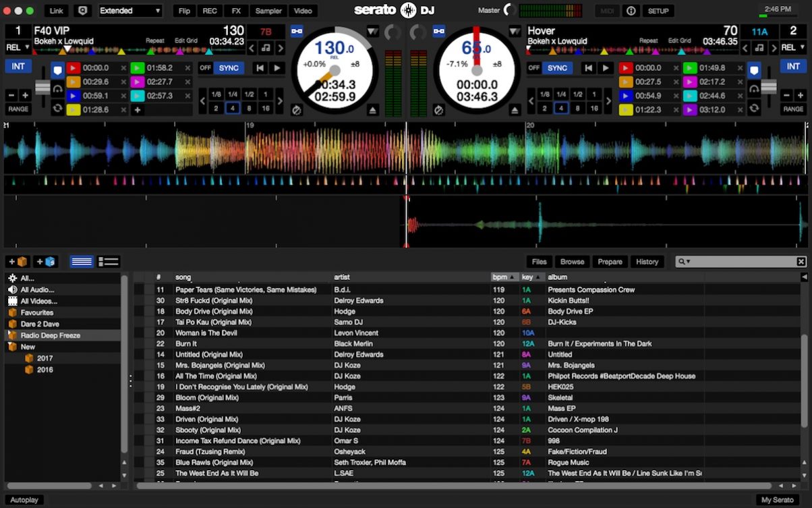
Task: Open the REC recording panel
Action: pos(209,11)
